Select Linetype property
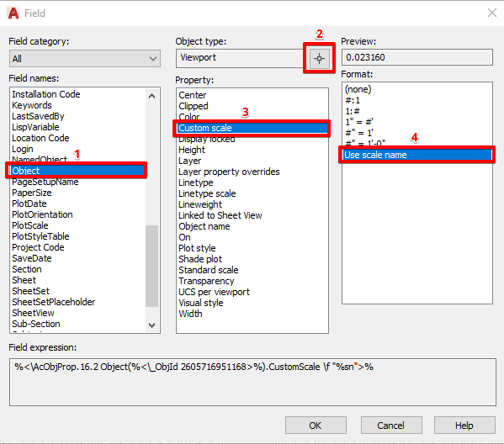 tap(196, 182)
